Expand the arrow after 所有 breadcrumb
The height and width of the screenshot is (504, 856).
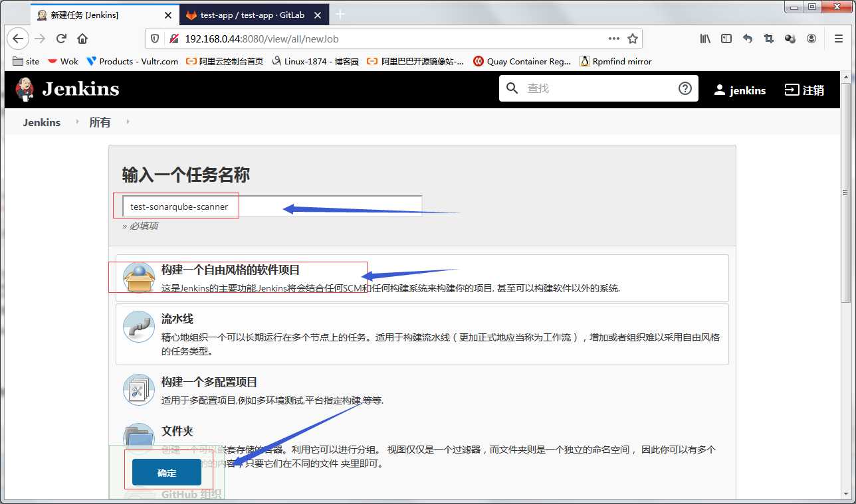(x=128, y=122)
